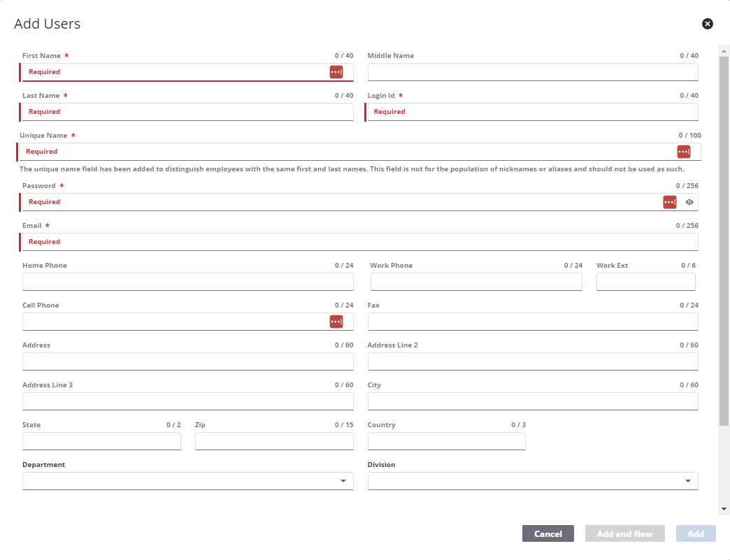Select the Email input field
Viewport: 730px width, 560px height.
[359, 242]
